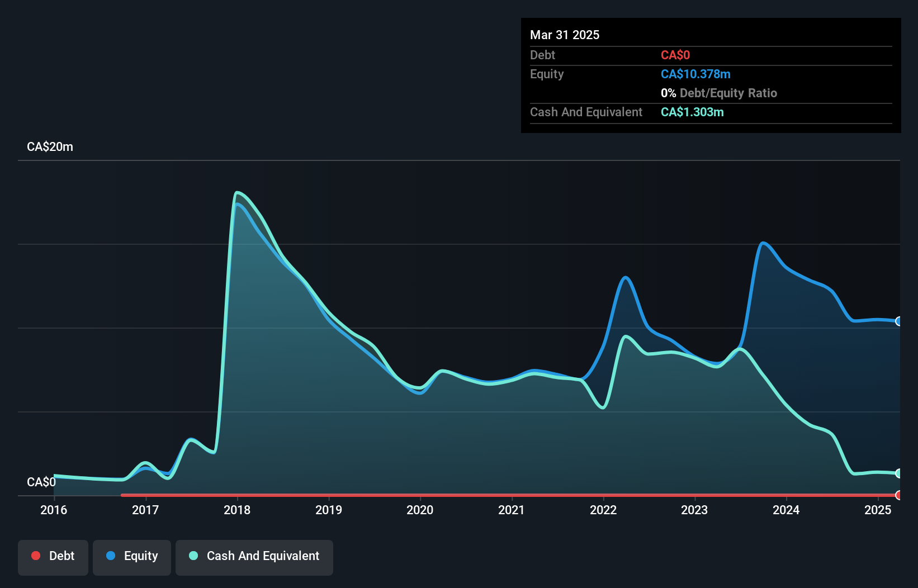Click the 2025 x-axis label
Image resolution: width=918 pixels, height=588 pixels.
[878, 510]
